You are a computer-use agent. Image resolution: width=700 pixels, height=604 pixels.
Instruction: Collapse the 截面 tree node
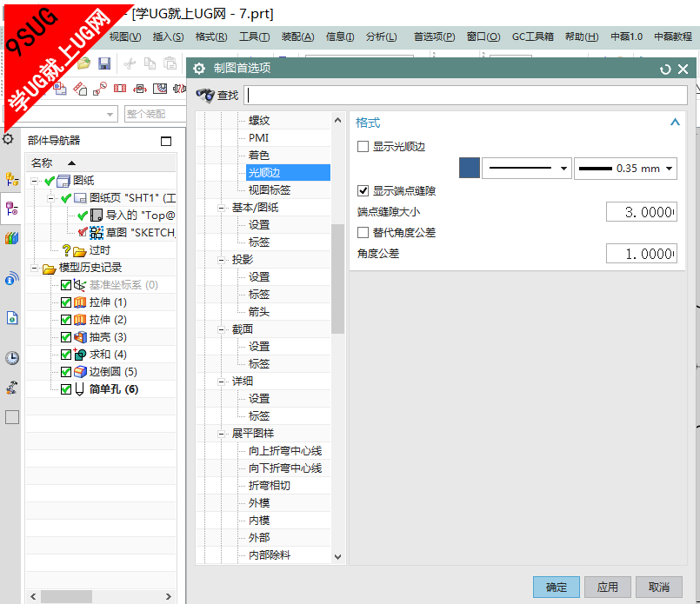coord(221,329)
